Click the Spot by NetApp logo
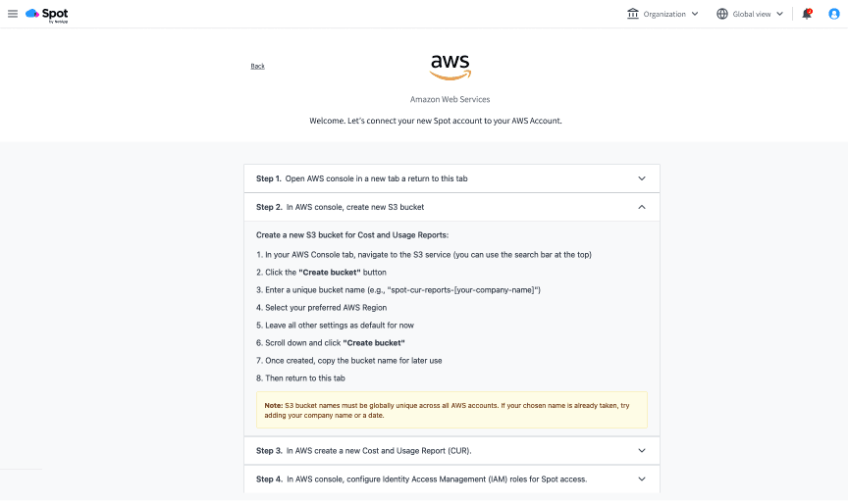Image resolution: width=848 pixels, height=504 pixels. point(47,15)
